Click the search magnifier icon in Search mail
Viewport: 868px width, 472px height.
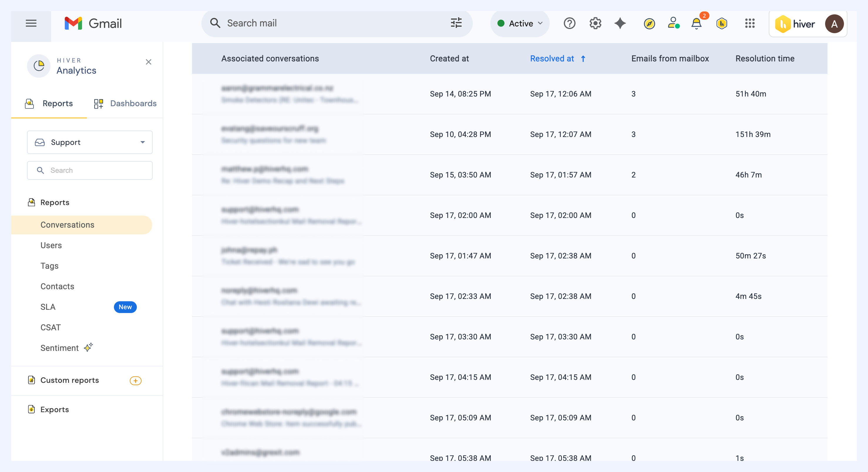point(215,23)
